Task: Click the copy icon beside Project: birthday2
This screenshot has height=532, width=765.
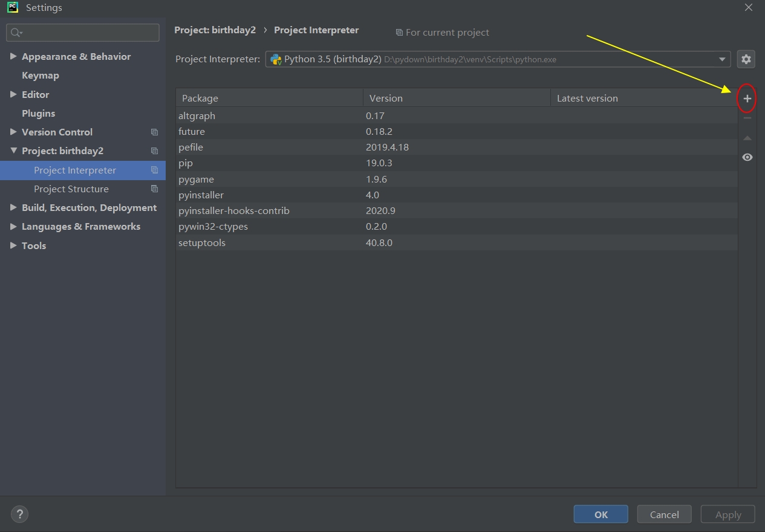Action: (x=154, y=151)
